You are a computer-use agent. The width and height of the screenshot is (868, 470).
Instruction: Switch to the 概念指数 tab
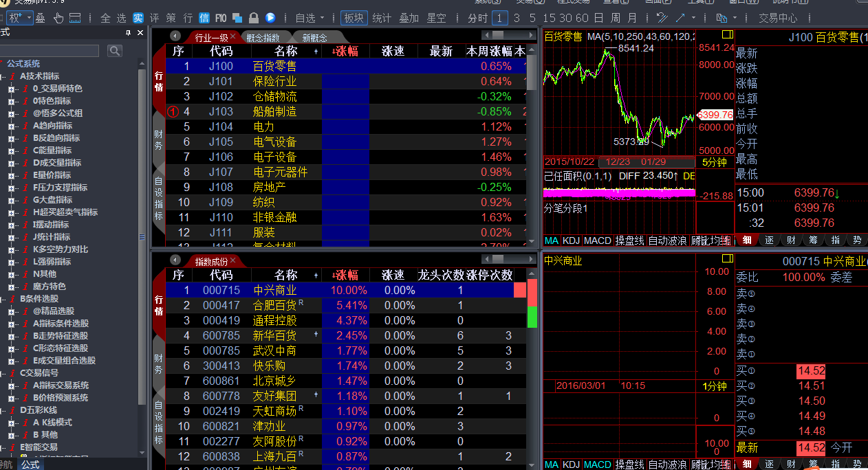point(263,38)
